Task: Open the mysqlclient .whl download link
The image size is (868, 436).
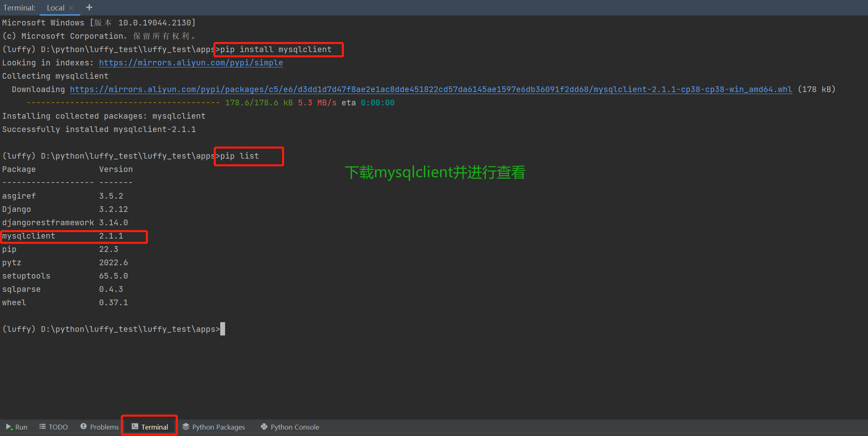Action: [431, 89]
